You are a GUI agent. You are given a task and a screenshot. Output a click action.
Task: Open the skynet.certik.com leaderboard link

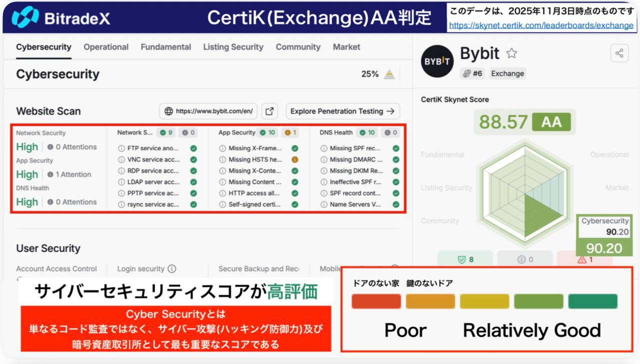(x=541, y=25)
